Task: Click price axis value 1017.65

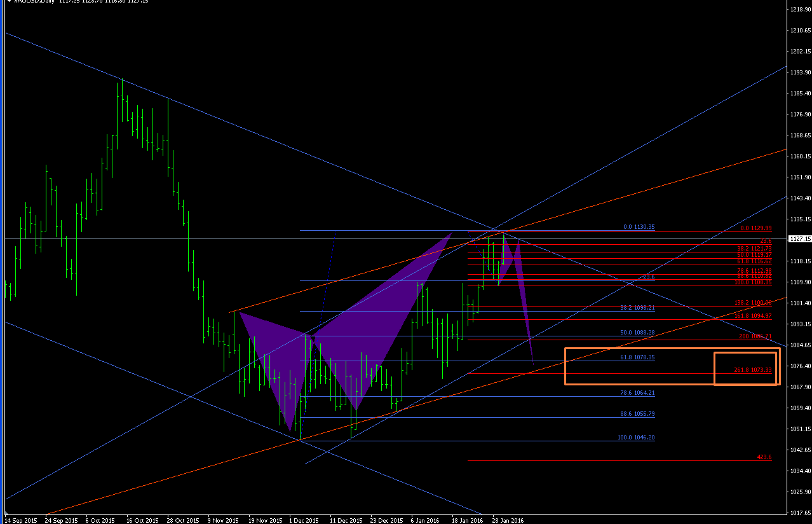Action: pos(800,513)
